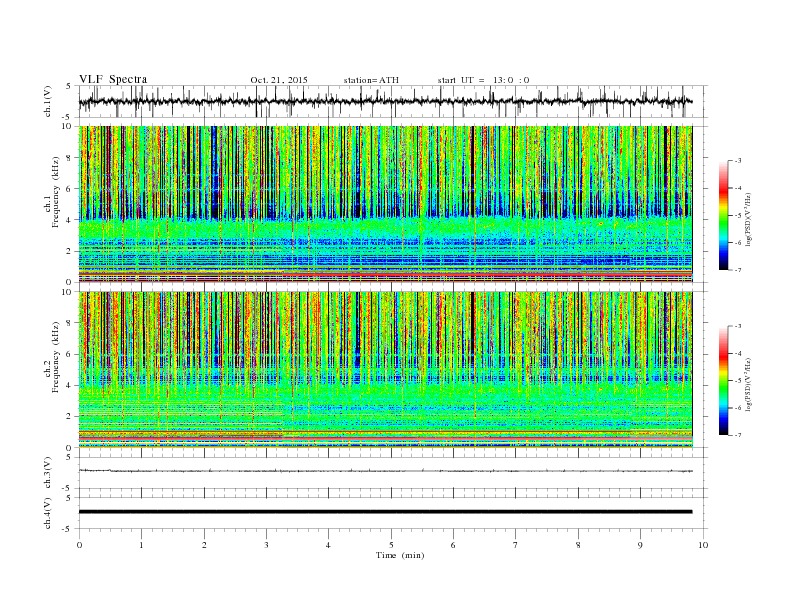Click the "-3" tick on ch.2 colorbar
Image resolution: width=792 pixels, height=612 pixels.
coord(738,327)
